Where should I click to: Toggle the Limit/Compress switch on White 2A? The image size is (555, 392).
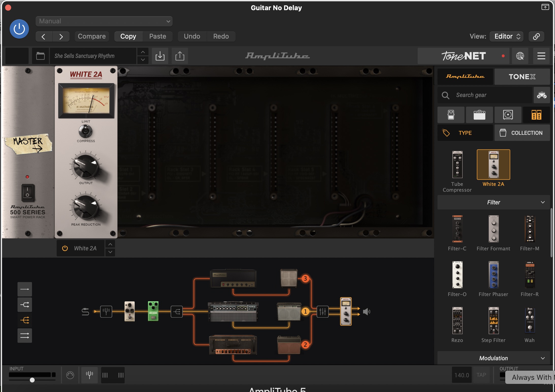tap(86, 131)
